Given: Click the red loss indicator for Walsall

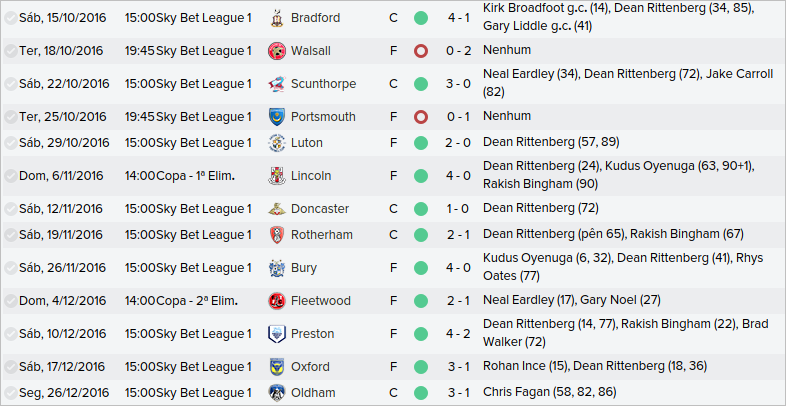Looking at the screenshot, I should (420, 51).
